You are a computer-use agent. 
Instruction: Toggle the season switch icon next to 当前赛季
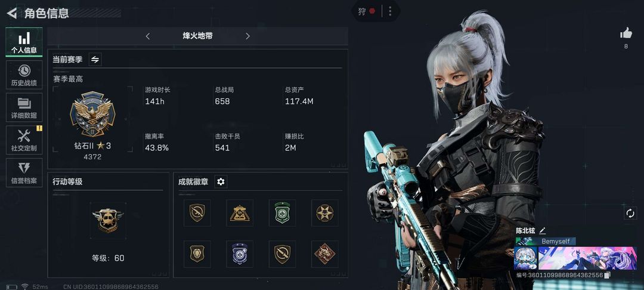(x=95, y=60)
